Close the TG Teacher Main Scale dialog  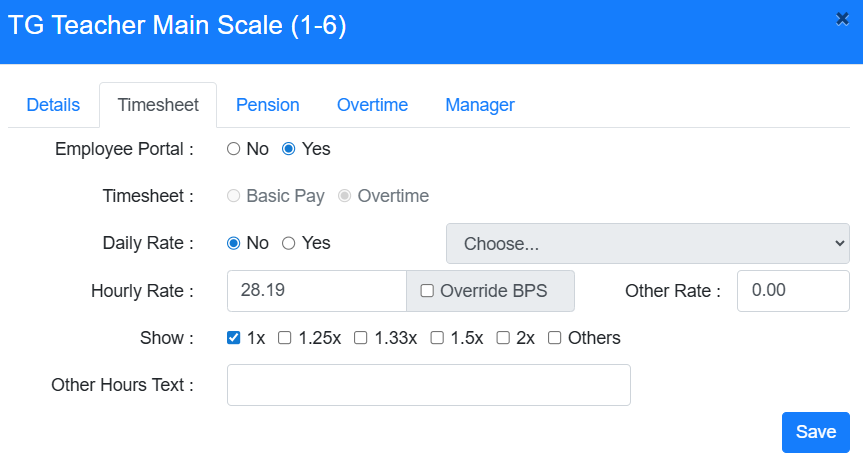coord(842,18)
